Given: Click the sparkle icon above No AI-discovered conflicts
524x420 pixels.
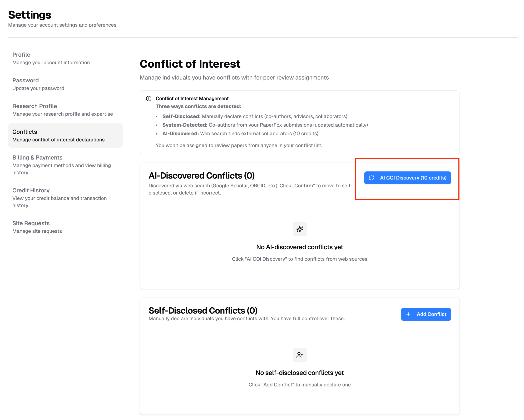Looking at the screenshot, I should (300, 229).
